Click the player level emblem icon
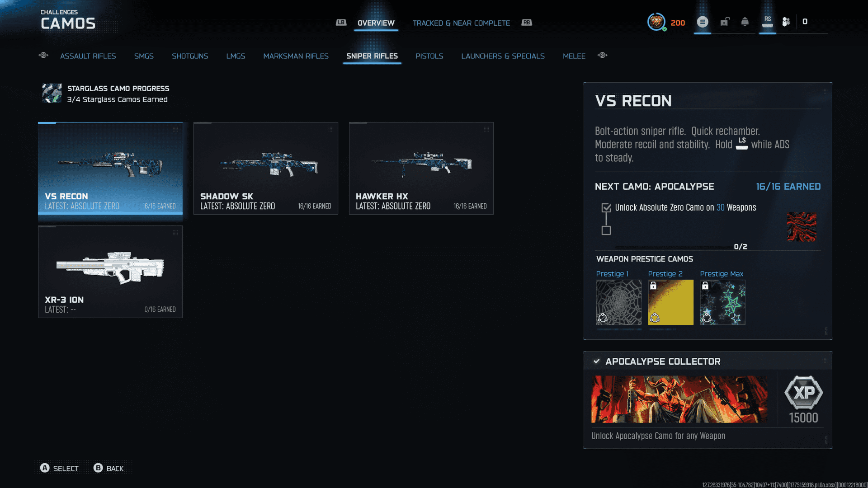This screenshot has height=488, width=868. 656,22
